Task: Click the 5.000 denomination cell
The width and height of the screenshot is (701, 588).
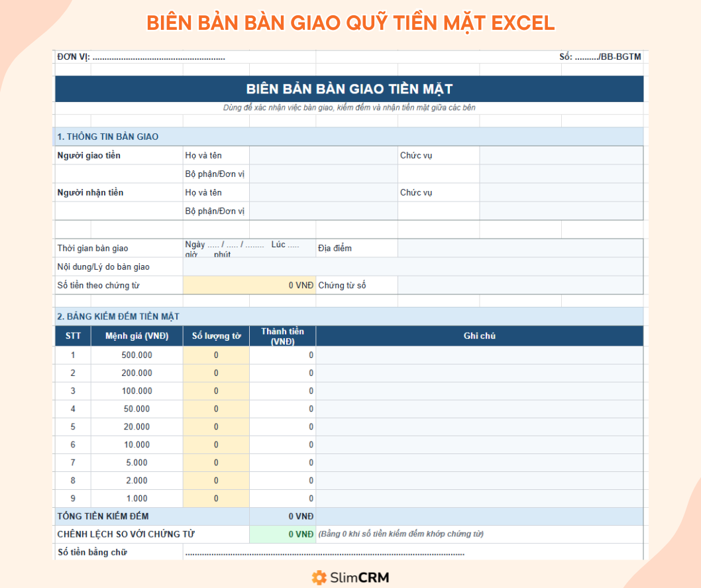Action: 136,462
